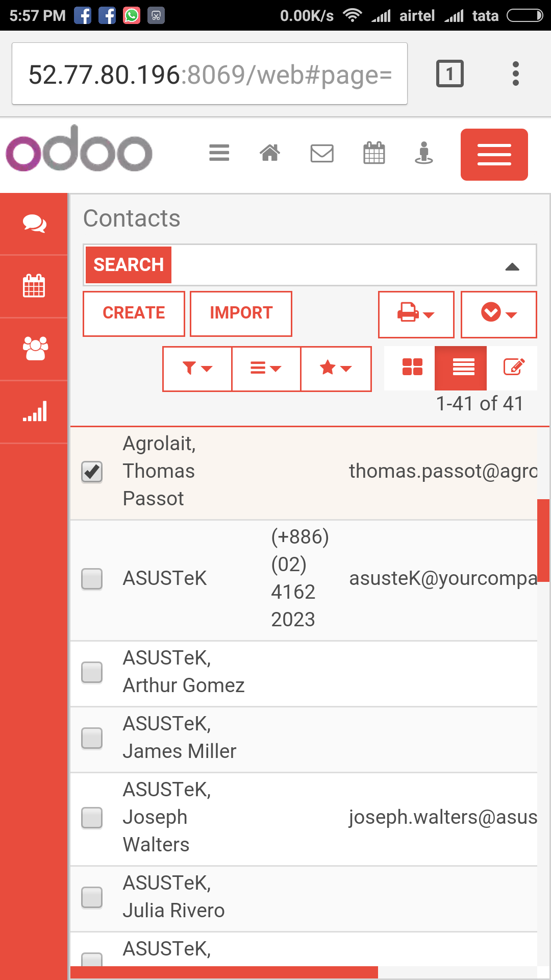Viewport: 551px width, 980px height.
Task: Open the Favorites star dropdown
Action: [x=336, y=369]
